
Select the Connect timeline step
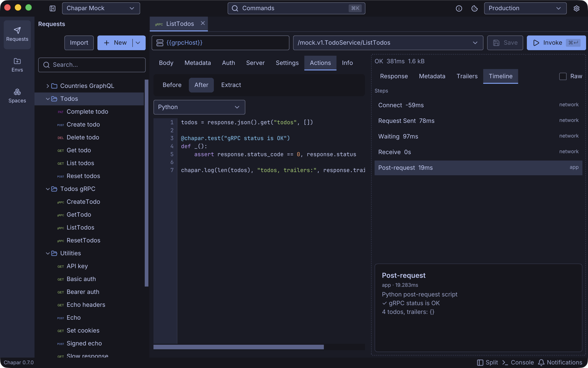click(x=478, y=105)
